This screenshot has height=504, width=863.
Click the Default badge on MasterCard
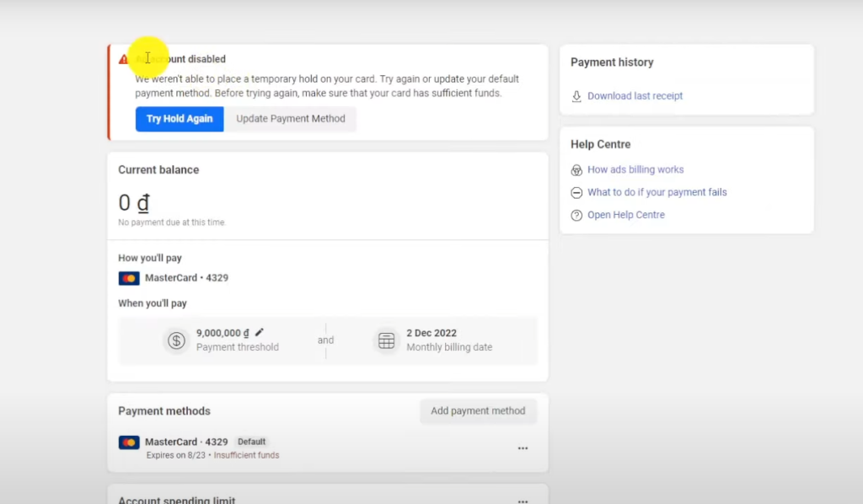pos(251,442)
